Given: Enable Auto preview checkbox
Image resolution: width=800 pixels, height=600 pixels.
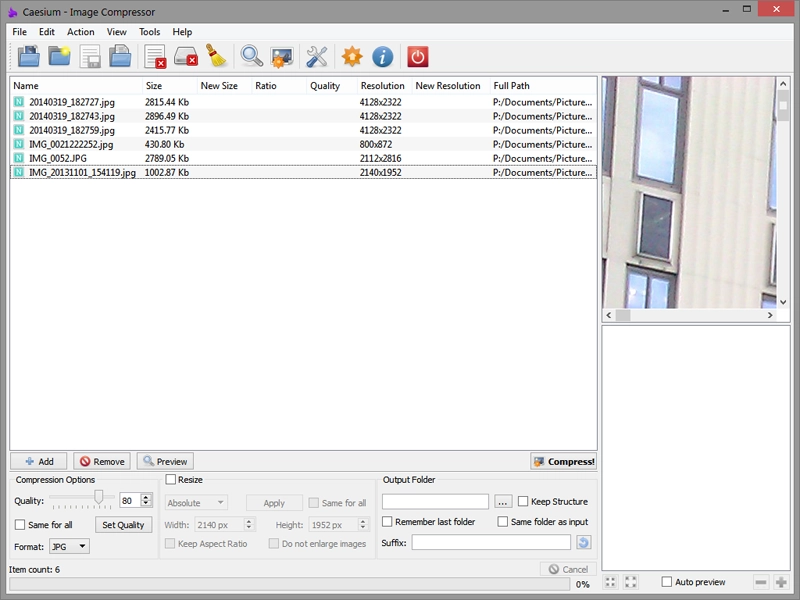Looking at the screenshot, I should [667, 582].
